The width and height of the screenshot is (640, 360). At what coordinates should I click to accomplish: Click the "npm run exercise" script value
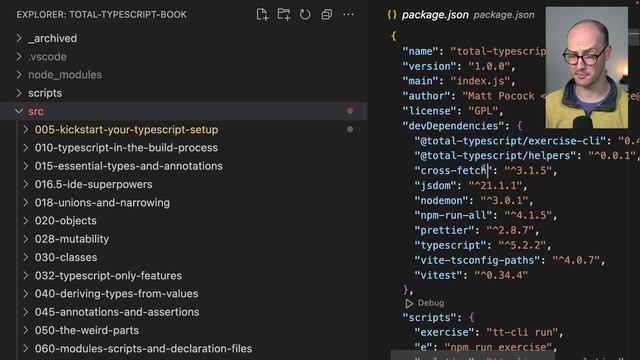(498, 347)
